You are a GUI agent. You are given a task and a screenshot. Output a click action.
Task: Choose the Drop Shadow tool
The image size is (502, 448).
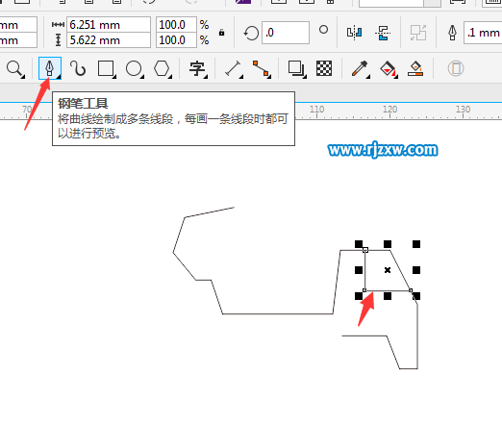[296, 68]
